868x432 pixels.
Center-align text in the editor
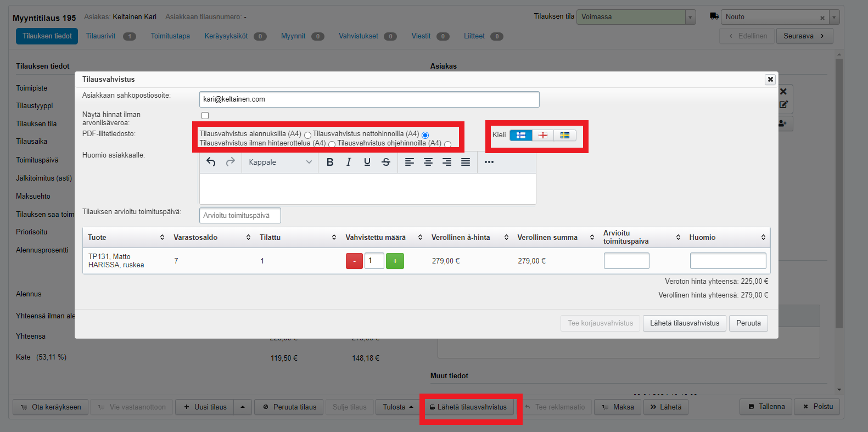tap(428, 162)
